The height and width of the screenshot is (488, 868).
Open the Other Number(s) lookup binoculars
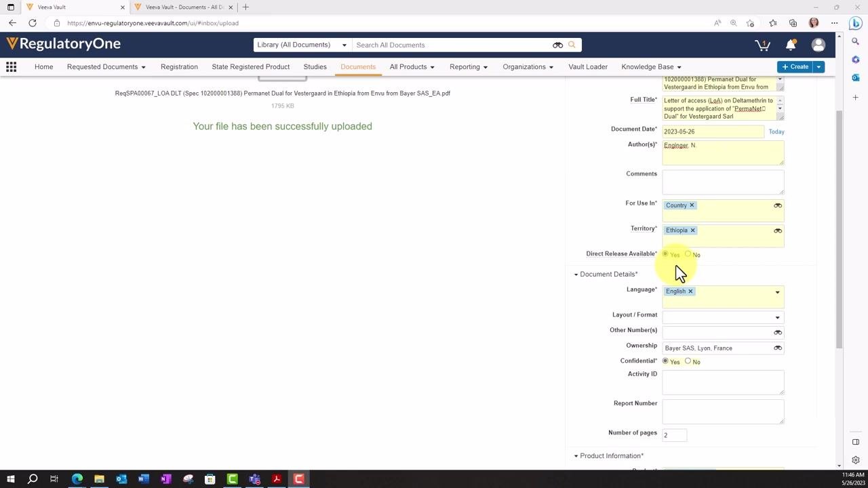point(778,332)
